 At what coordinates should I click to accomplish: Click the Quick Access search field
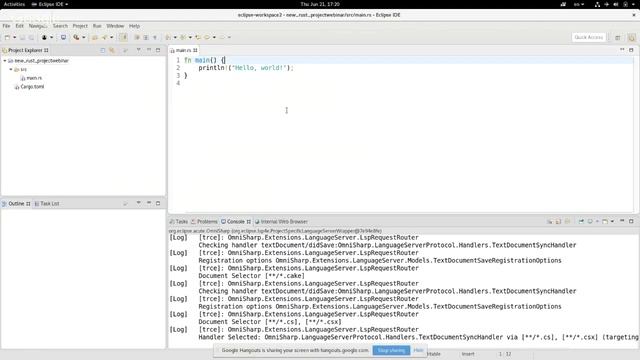[x=589, y=37]
